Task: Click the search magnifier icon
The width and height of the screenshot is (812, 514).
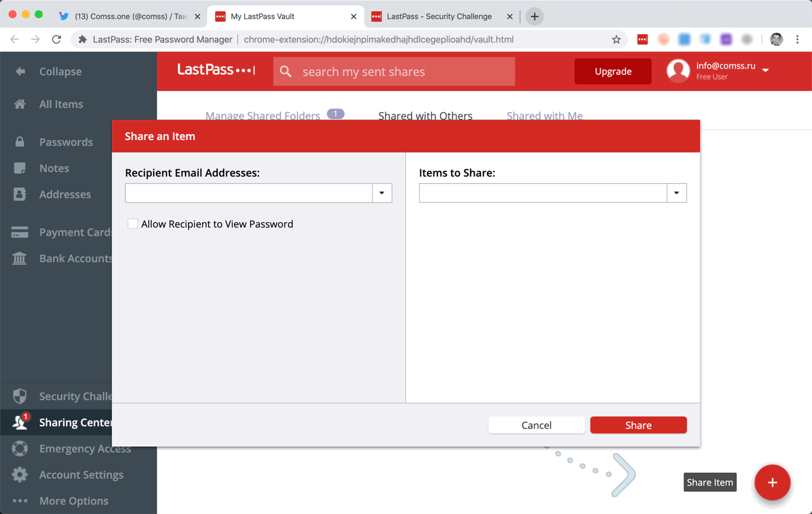Action: click(286, 71)
